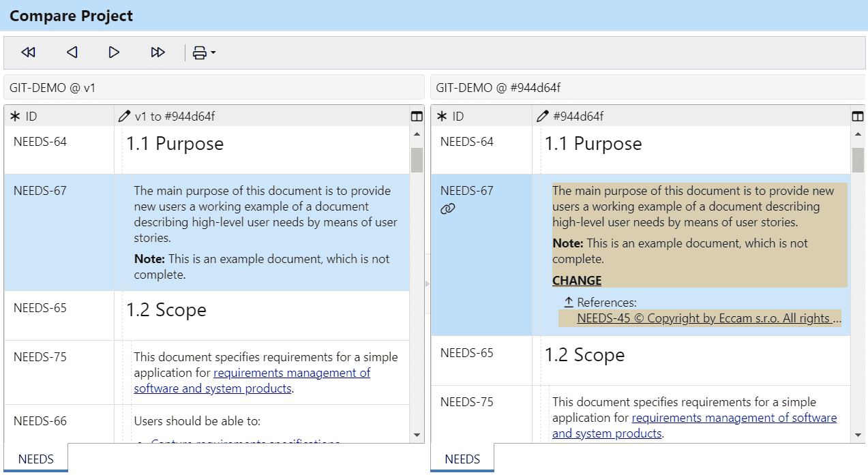868x475 pixels.
Task: Click the right pane scrollbar down arrow
Action: pos(858,435)
